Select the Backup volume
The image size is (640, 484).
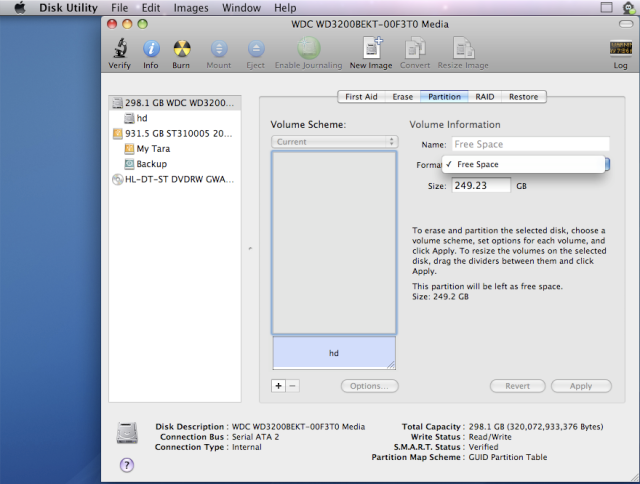pos(175,164)
